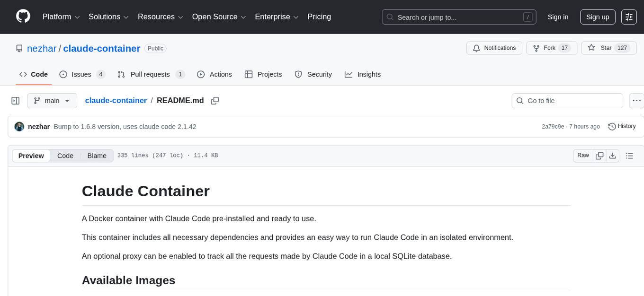
Task: Open the commit History for README.md
Action: 622,126
